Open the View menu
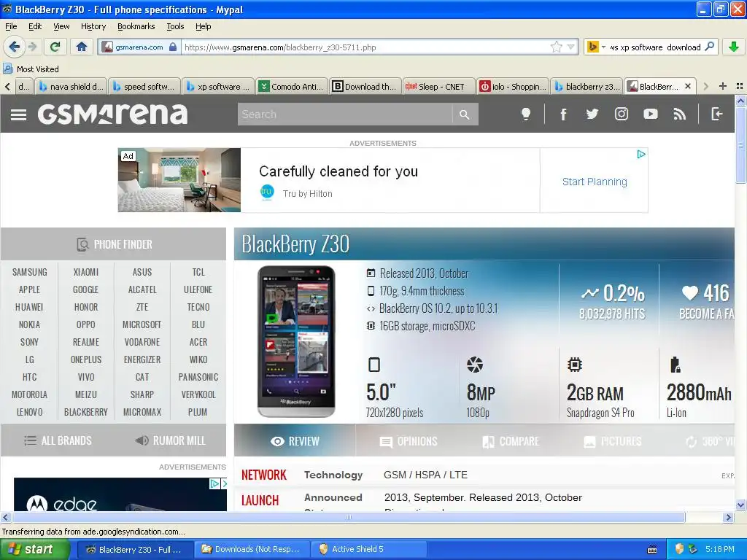The image size is (747, 560). point(61,26)
